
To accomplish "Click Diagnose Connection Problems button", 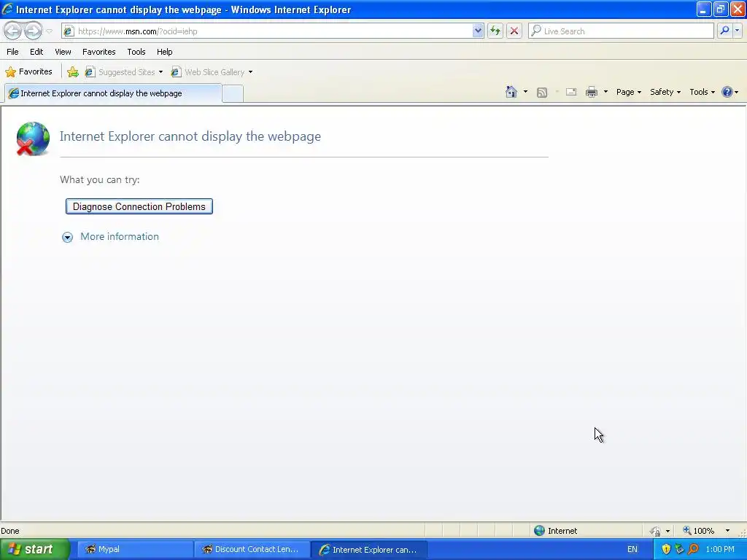I will pyautogui.click(x=139, y=206).
